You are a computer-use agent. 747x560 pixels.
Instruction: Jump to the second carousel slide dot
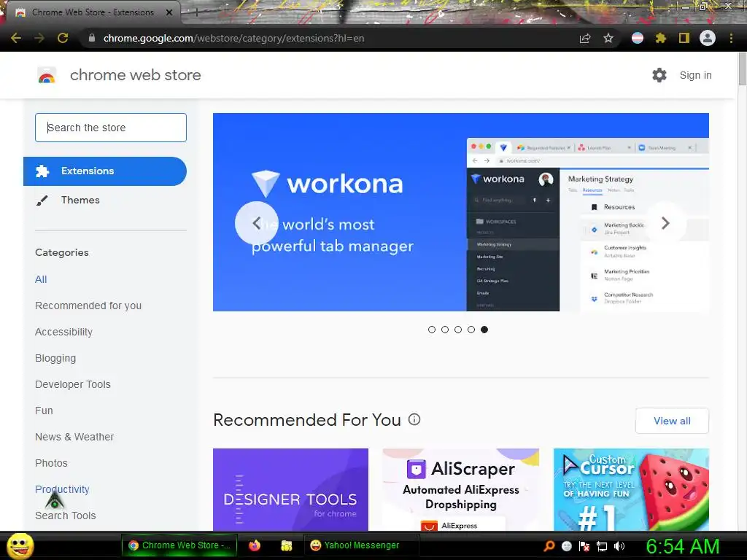coord(445,330)
